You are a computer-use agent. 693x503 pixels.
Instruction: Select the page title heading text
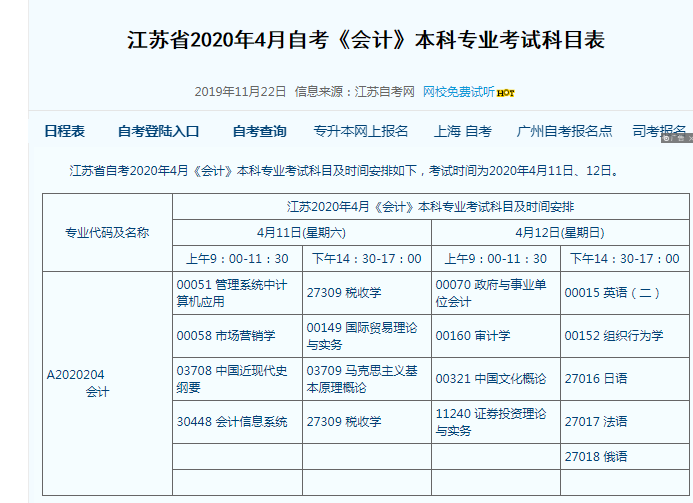pos(366,40)
